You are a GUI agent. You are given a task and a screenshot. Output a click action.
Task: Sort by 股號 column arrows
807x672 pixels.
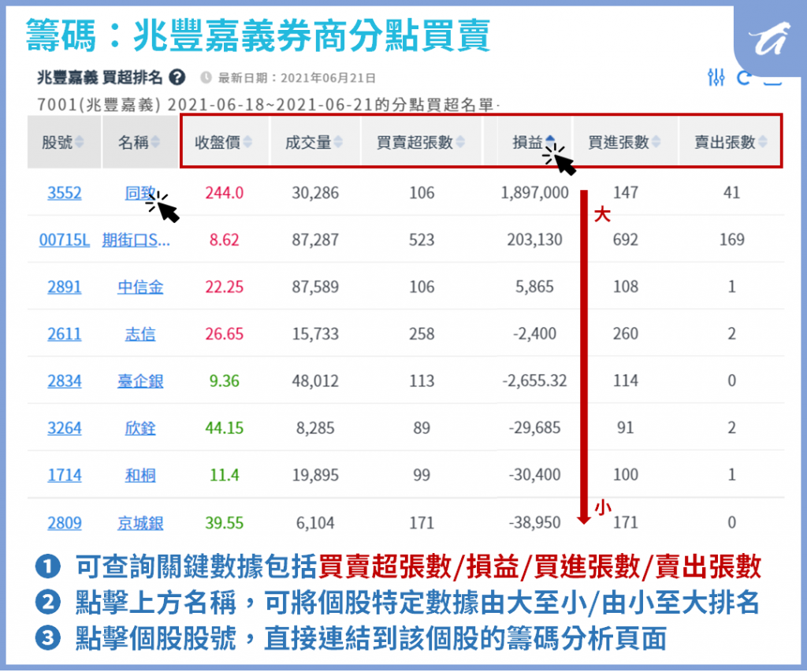pyautogui.click(x=80, y=142)
